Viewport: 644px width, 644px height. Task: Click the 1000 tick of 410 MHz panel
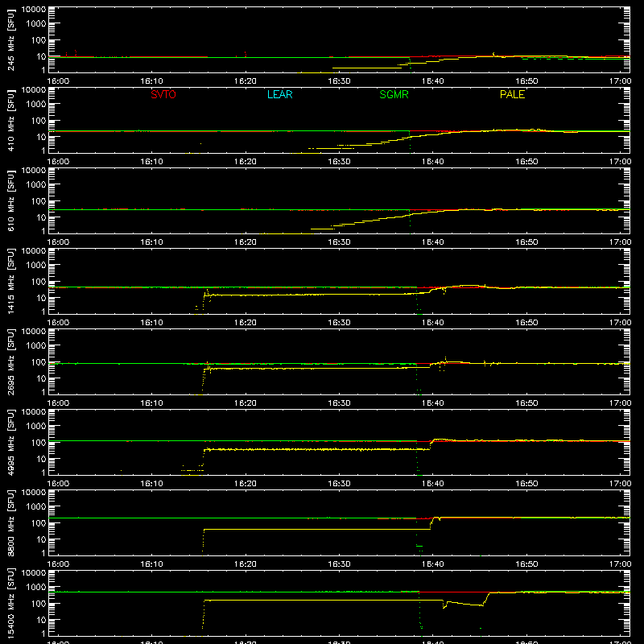coord(36,105)
